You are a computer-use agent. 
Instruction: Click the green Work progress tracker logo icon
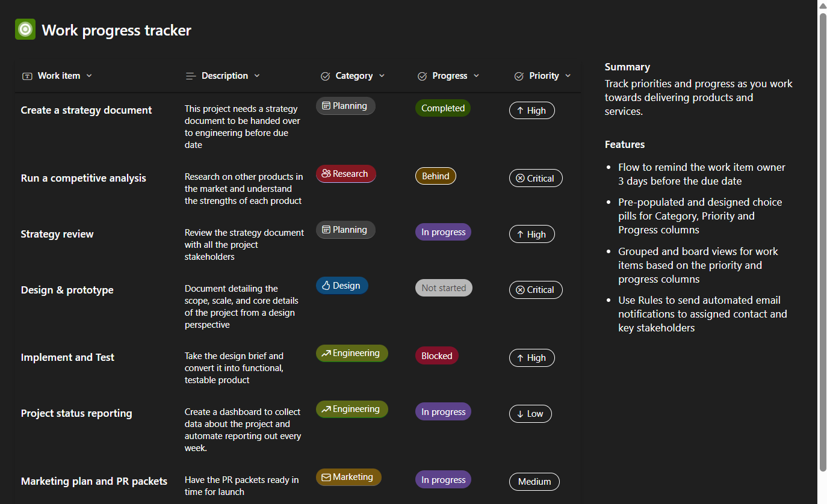25,29
